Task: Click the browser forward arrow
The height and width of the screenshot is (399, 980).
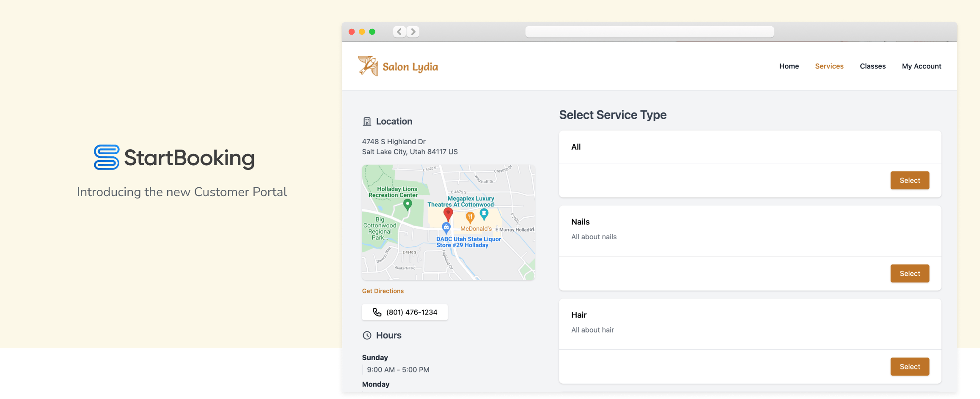Action: 413,32
